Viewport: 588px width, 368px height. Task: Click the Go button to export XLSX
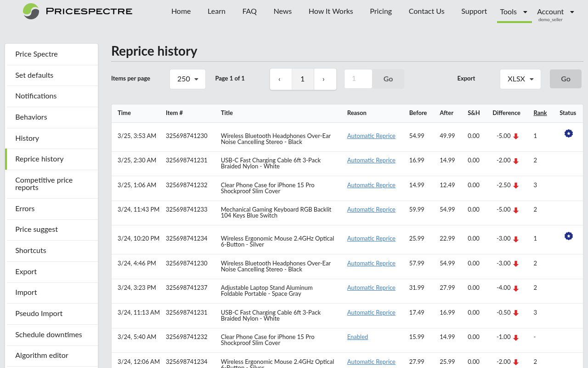(x=565, y=79)
